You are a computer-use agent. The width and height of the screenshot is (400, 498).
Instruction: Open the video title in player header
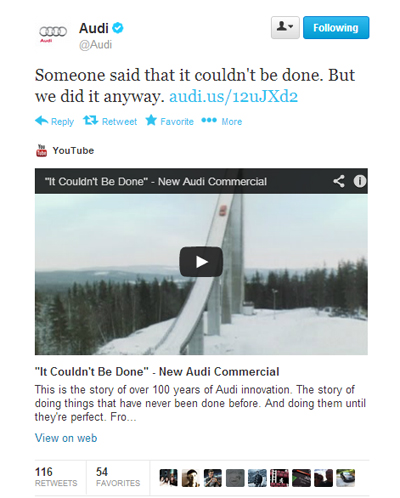point(156,181)
